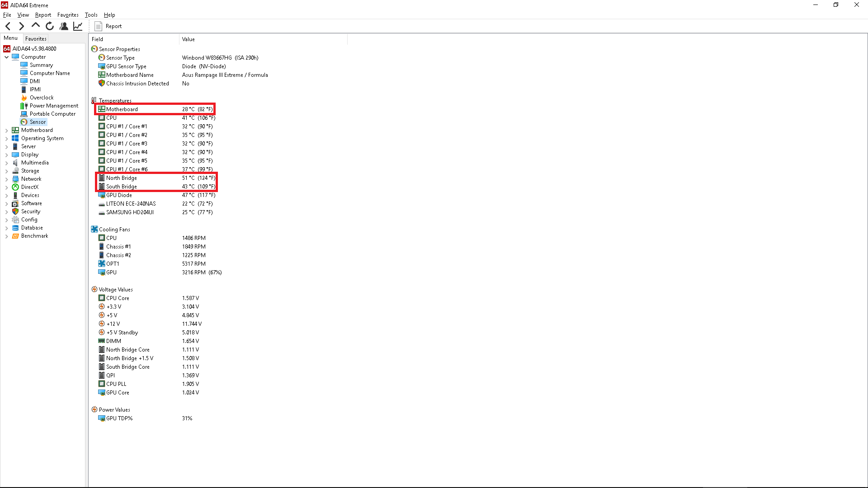Open the Report menu
This screenshot has width=868, height=488.
(43, 15)
